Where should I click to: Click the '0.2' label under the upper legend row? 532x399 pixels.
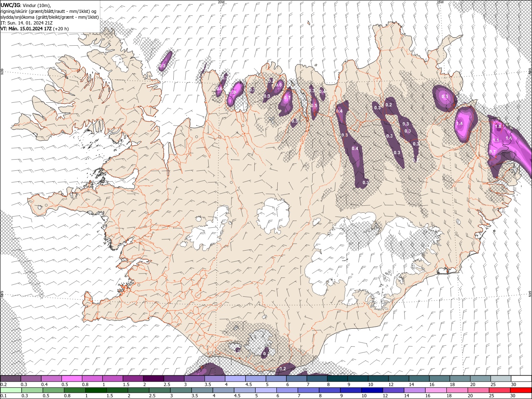3,384
